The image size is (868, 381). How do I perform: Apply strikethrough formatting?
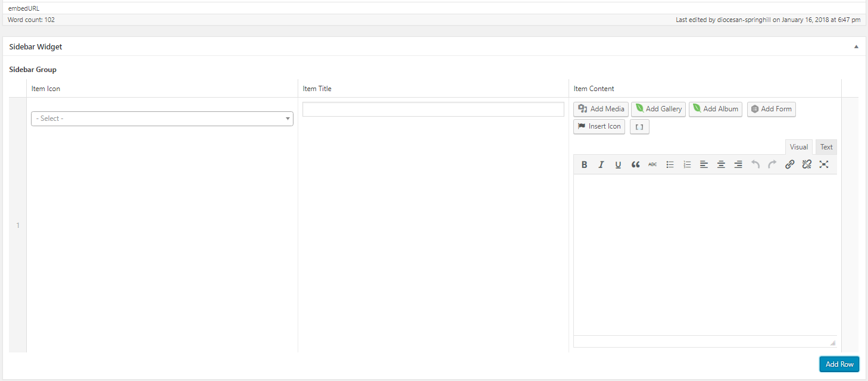(x=652, y=165)
